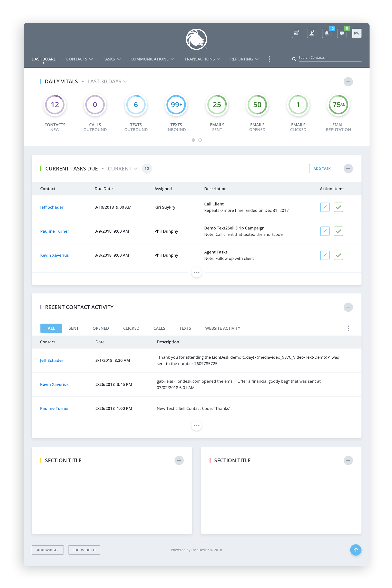Switch to the TEXTS activity tab
This screenshot has height=588, width=392.
point(185,328)
